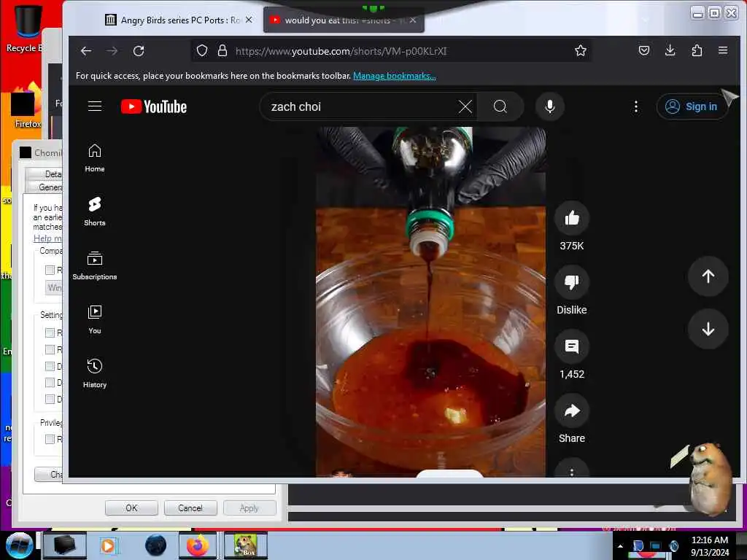This screenshot has width=747, height=560.
Task: Dislike this short
Action: pyautogui.click(x=572, y=282)
